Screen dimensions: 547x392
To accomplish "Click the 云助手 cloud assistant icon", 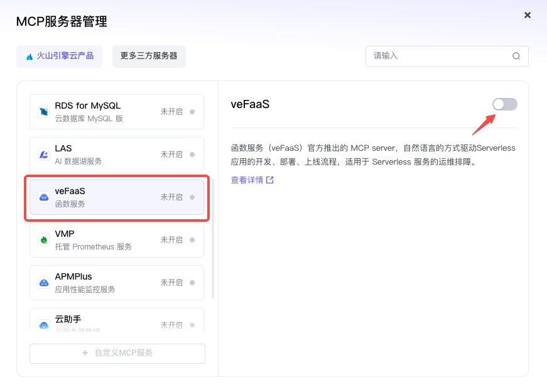I will pos(43,325).
